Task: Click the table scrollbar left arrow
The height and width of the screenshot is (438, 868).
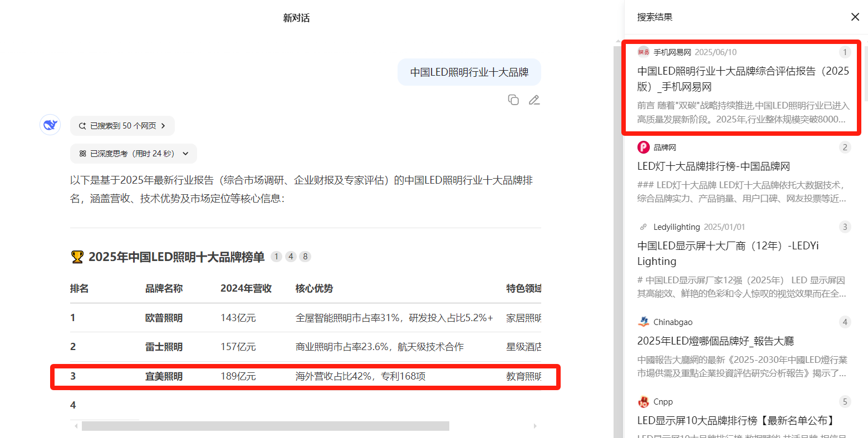Action: pyautogui.click(x=76, y=426)
